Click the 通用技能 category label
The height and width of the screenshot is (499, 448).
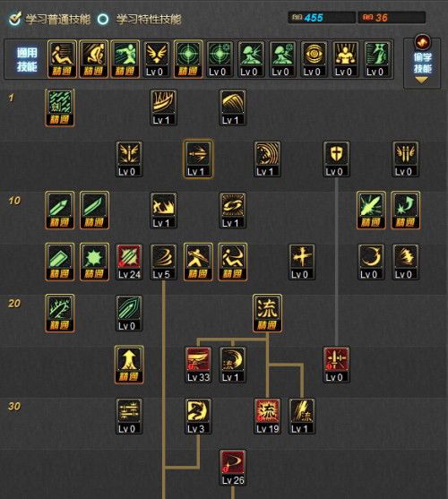[x=27, y=59]
